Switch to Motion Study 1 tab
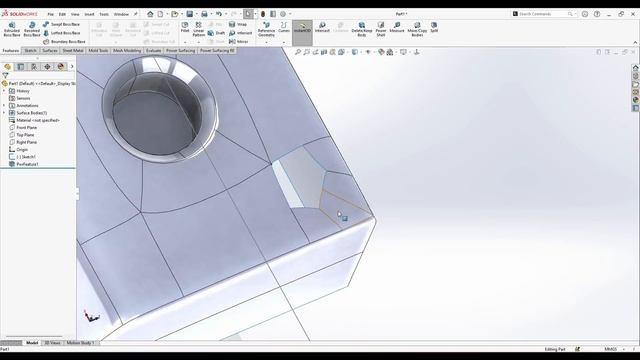 click(x=80, y=343)
